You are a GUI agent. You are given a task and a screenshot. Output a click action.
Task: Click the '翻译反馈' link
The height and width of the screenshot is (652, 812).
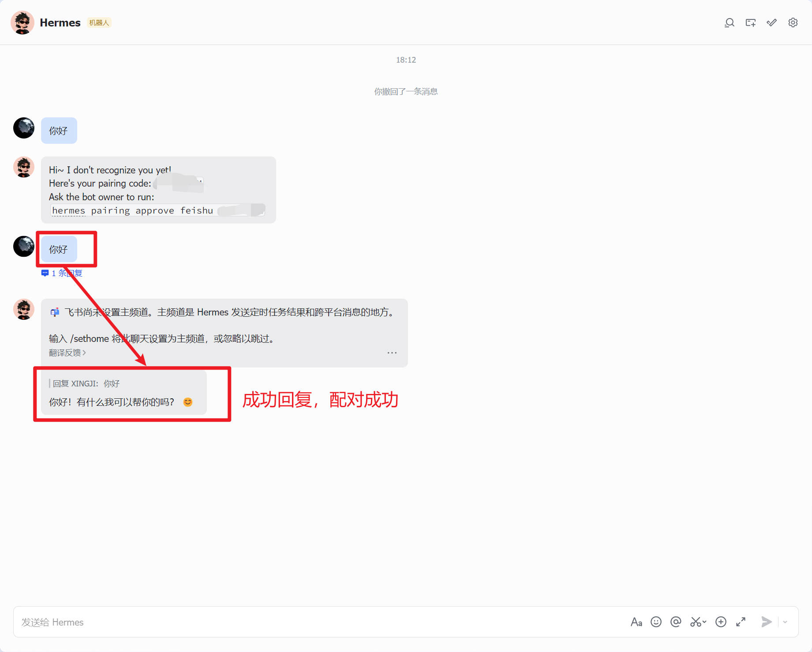[x=67, y=353]
